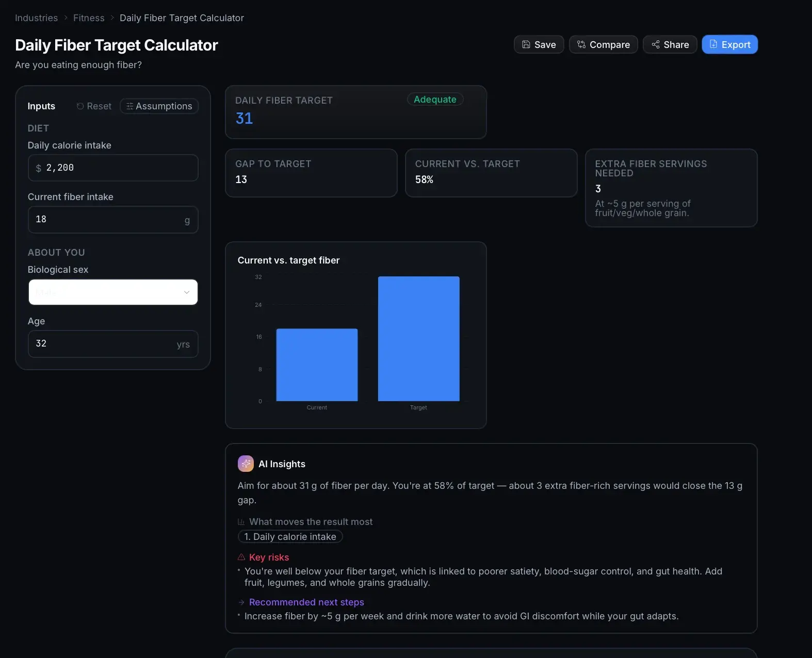Image resolution: width=812 pixels, height=658 pixels.
Task: Click the Adequate status badge
Action: pyautogui.click(x=435, y=100)
